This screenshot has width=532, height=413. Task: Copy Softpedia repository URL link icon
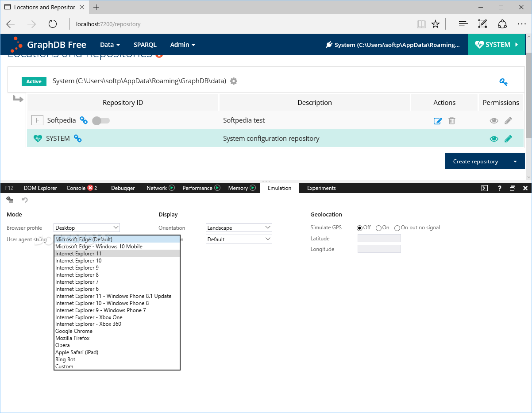(x=84, y=120)
